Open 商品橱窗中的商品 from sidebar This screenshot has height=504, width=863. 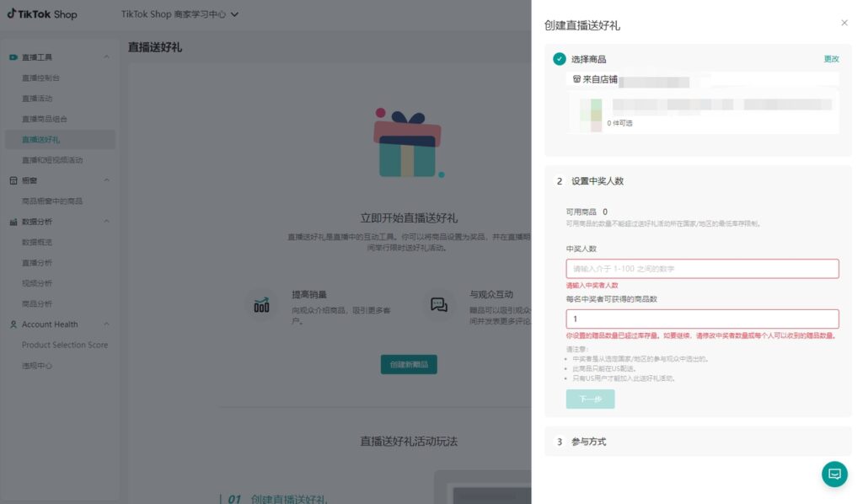[52, 201]
